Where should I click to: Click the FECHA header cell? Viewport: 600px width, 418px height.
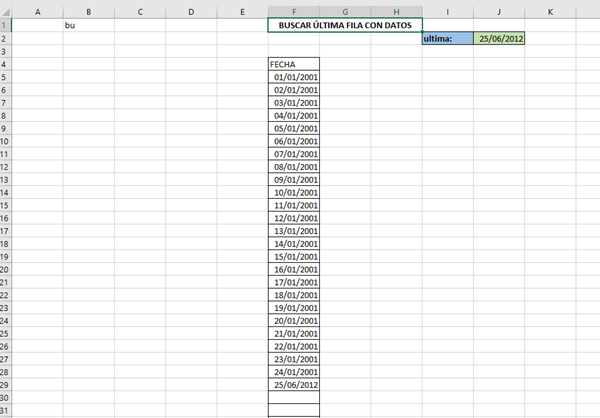[294, 64]
